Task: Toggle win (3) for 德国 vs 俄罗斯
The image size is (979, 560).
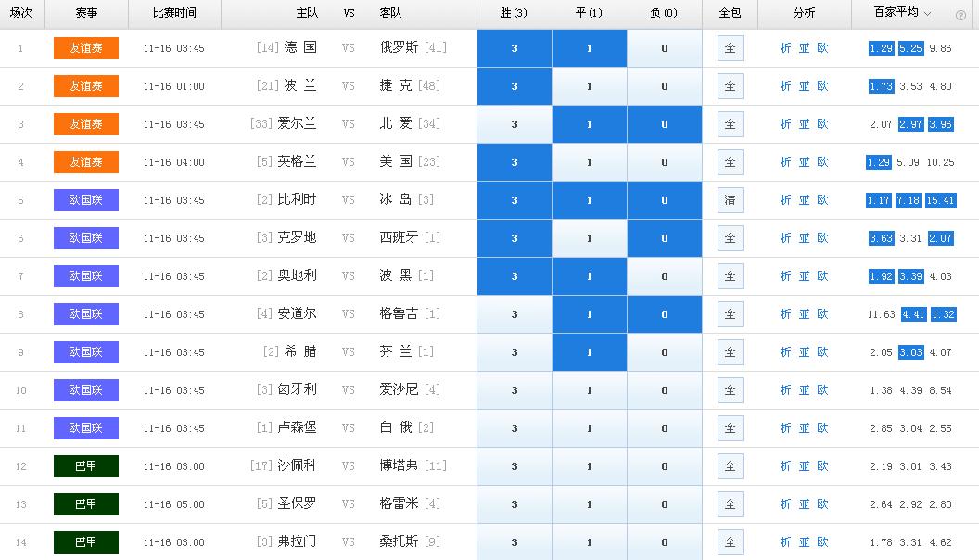Action: (515, 48)
